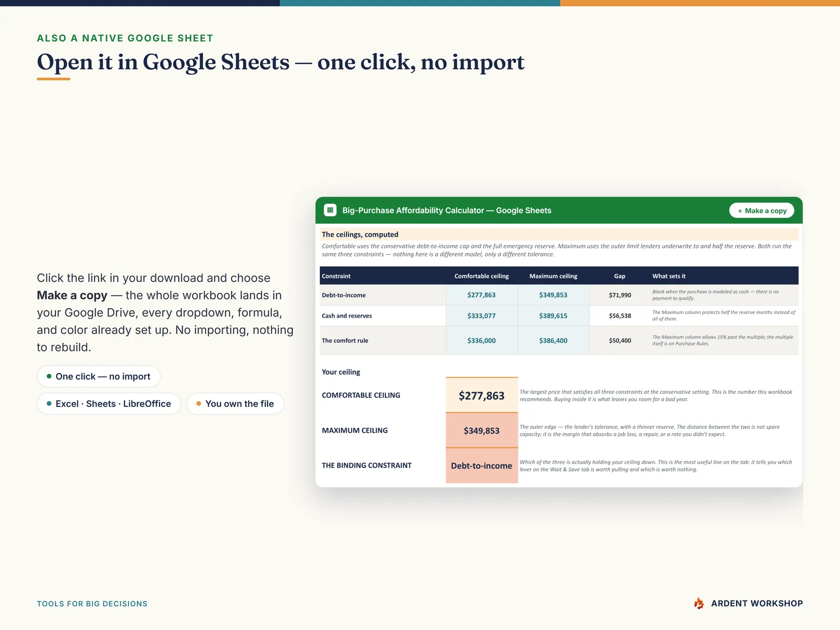Image resolution: width=840 pixels, height=630 pixels.
Task: Click 'THE BINDING CONSTRAINT' label
Action: click(366, 466)
